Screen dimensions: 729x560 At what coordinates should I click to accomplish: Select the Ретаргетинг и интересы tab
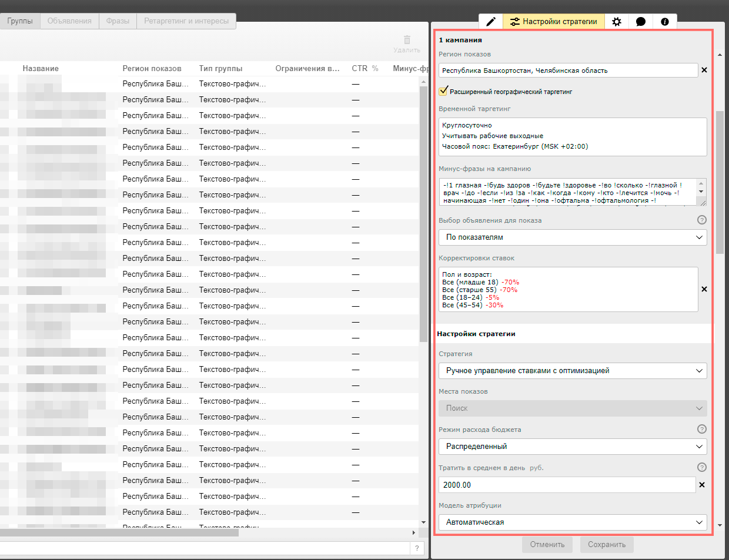(186, 21)
